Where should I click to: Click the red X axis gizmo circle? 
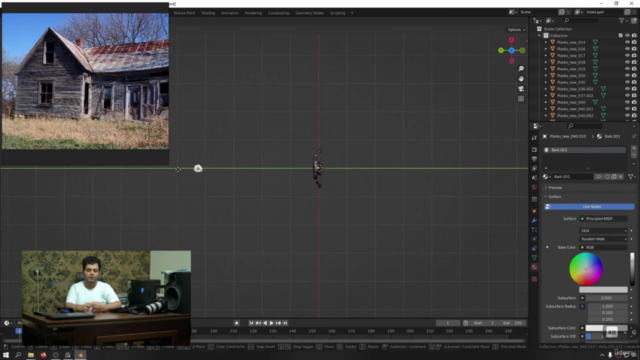click(511, 40)
